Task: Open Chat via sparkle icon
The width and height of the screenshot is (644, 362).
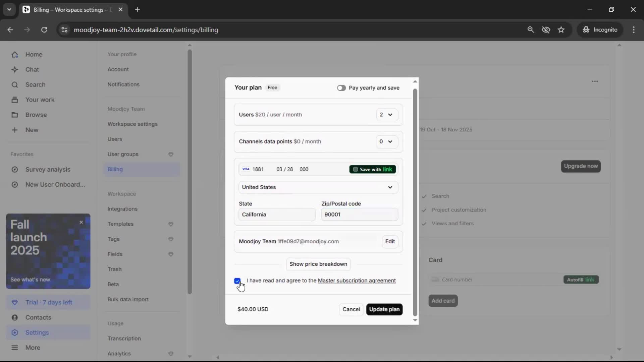Action: coord(15,70)
